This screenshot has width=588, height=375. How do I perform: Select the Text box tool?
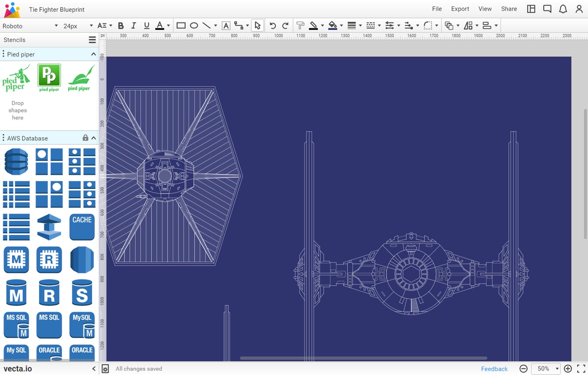click(x=226, y=26)
